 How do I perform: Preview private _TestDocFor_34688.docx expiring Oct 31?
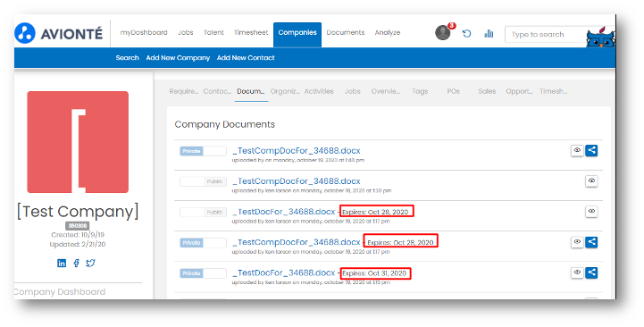[x=577, y=272]
